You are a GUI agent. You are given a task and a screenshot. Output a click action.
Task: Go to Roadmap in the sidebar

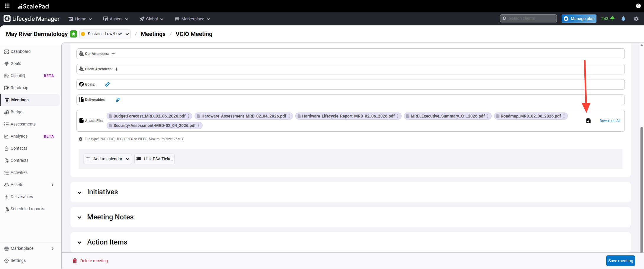point(19,88)
